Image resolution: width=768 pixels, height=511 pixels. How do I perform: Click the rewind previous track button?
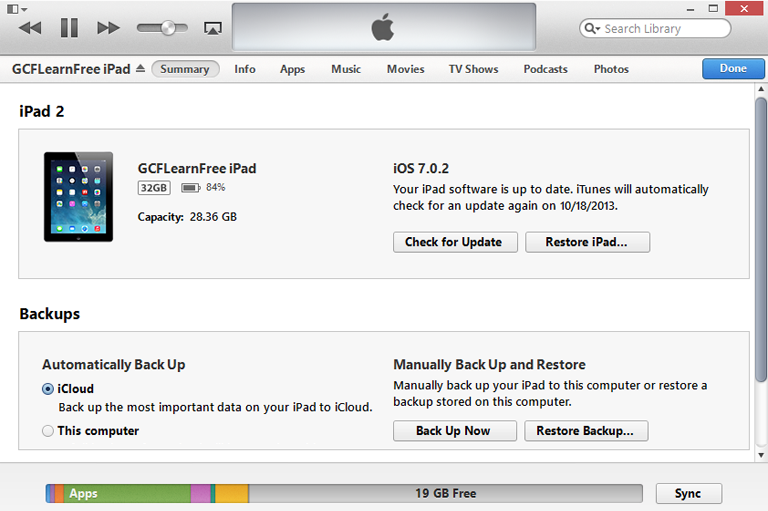[x=30, y=28]
